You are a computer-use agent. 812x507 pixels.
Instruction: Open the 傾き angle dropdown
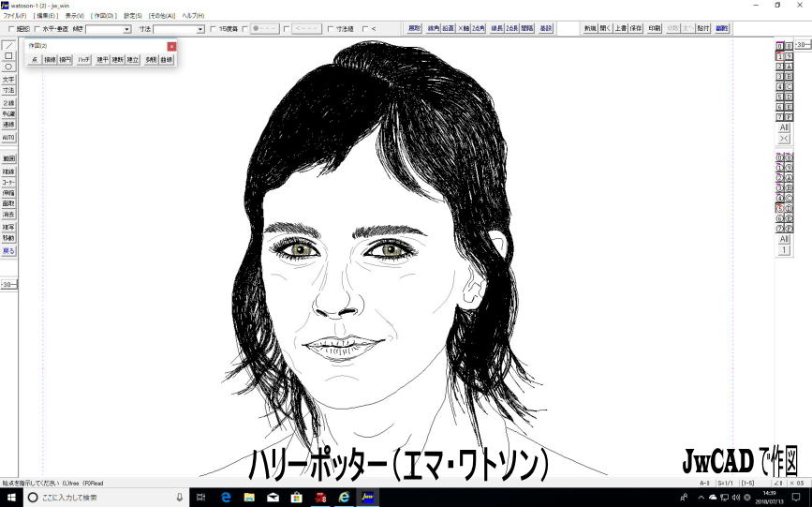(x=126, y=30)
